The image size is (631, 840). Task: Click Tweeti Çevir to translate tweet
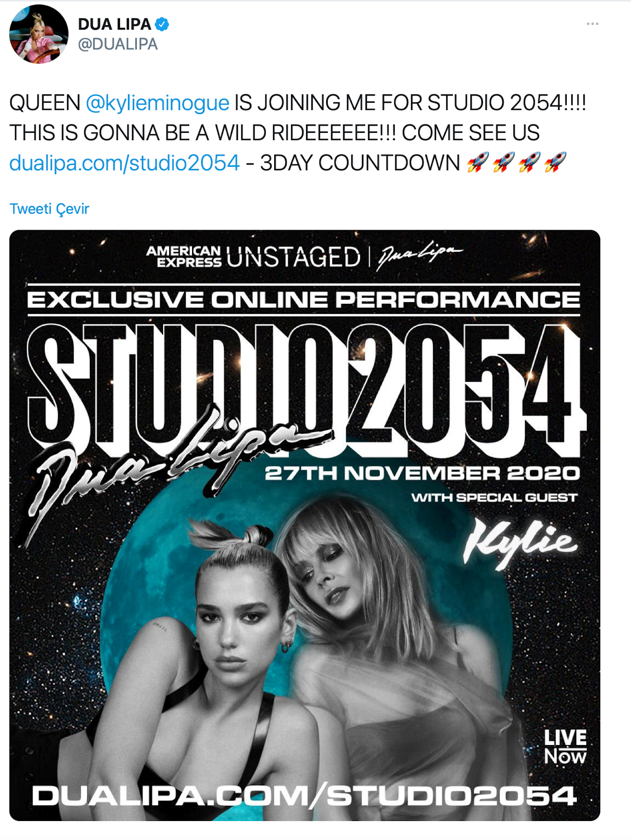tap(49, 209)
